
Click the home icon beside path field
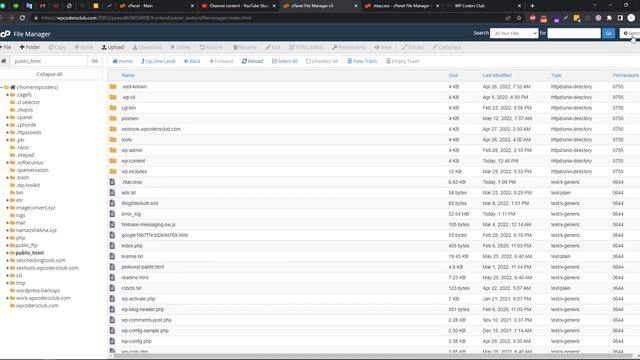click(4, 61)
